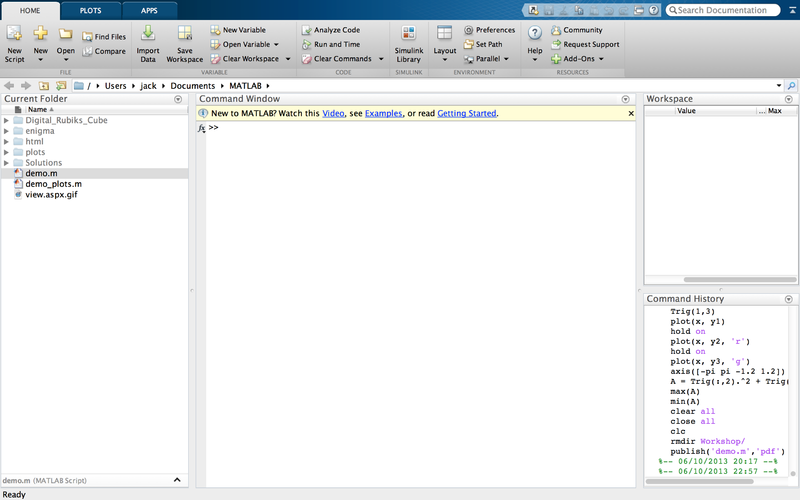The width and height of the screenshot is (800, 500).
Task: Click Compare files
Action: [104, 51]
